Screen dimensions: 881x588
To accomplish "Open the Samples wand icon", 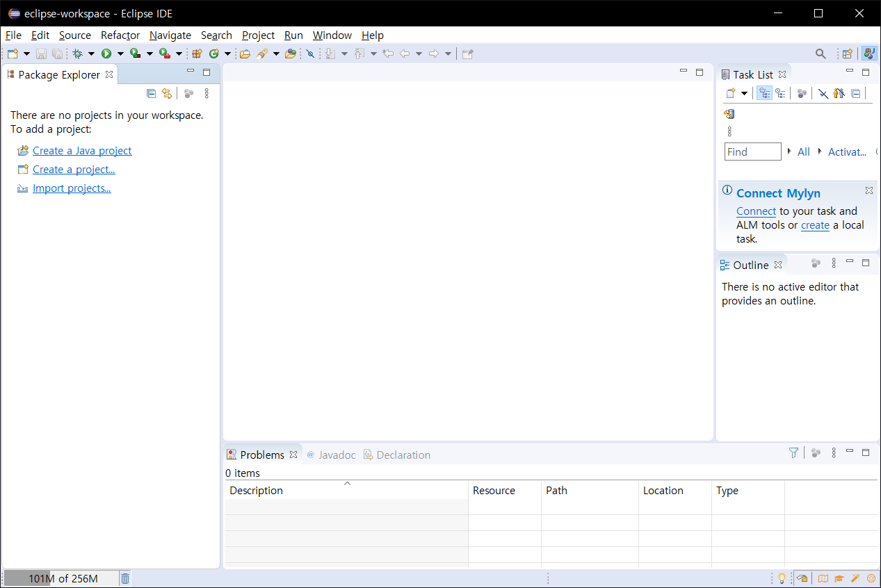I will (855, 578).
